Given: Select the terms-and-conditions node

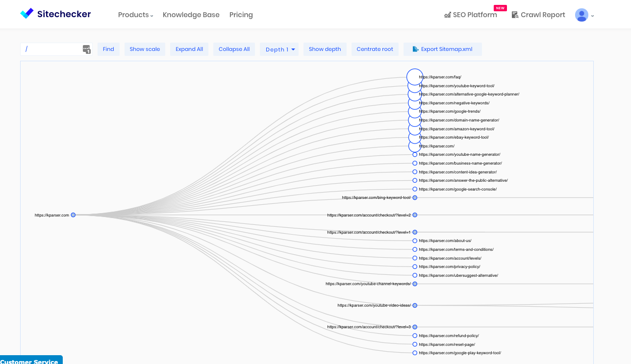Looking at the screenshot, I should click(x=415, y=249).
